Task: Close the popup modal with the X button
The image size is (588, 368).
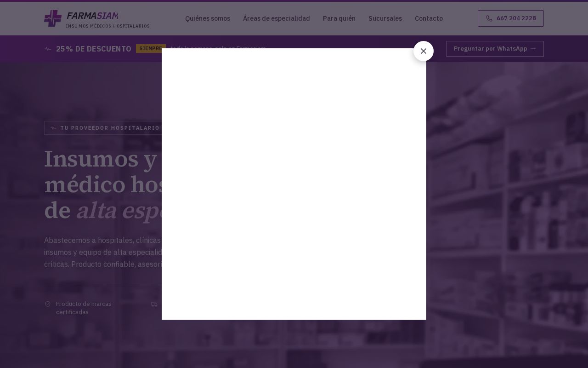Action: click(424, 51)
